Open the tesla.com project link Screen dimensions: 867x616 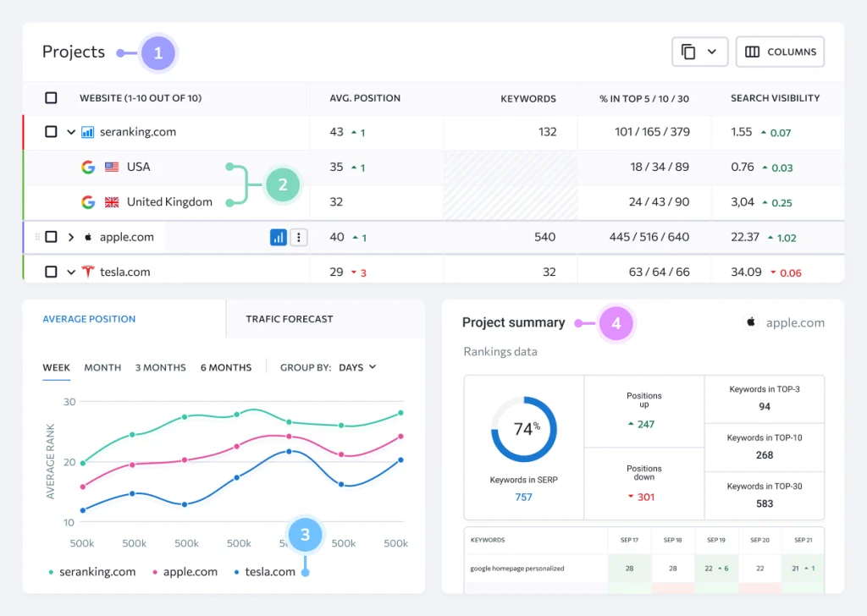125,272
